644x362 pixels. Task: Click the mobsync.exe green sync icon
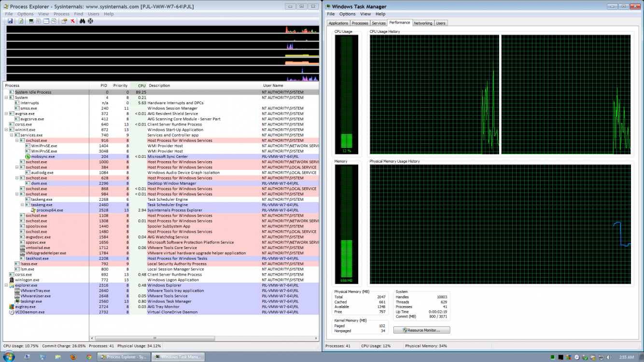coord(28,156)
